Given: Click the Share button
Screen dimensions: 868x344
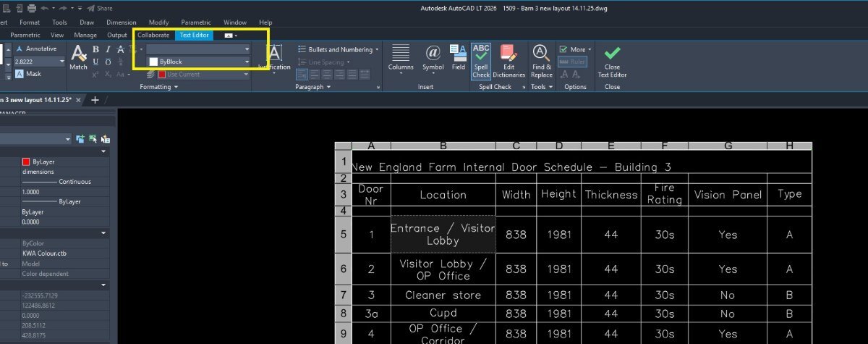Looking at the screenshot, I should (100, 8).
